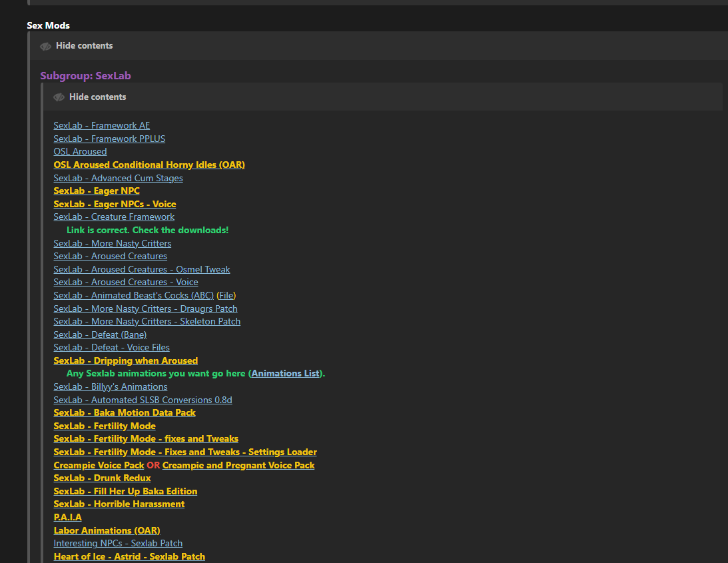Open the P.A.I.A link
This screenshot has width=728, height=563.
67,517
